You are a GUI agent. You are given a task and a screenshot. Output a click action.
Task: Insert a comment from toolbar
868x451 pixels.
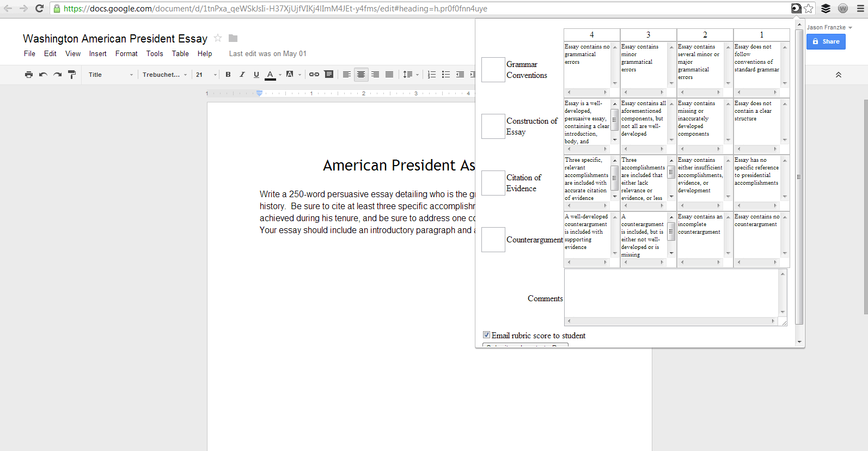coord(329,75)
